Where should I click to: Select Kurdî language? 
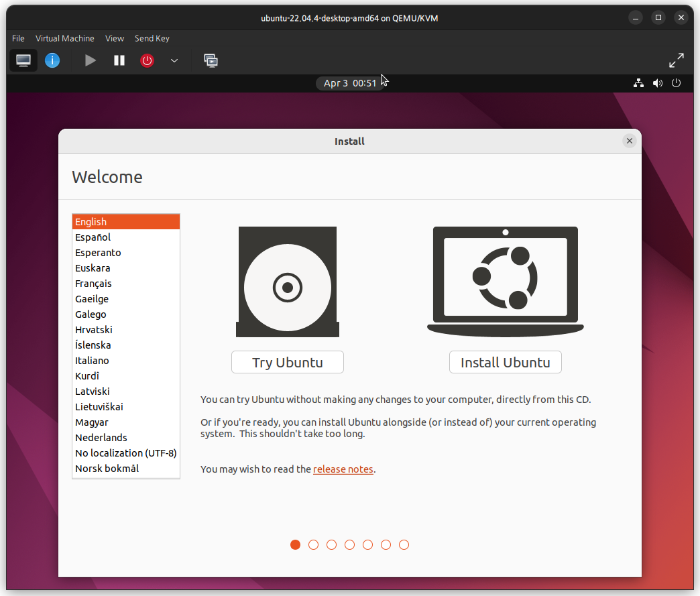[x=126, y=376]
